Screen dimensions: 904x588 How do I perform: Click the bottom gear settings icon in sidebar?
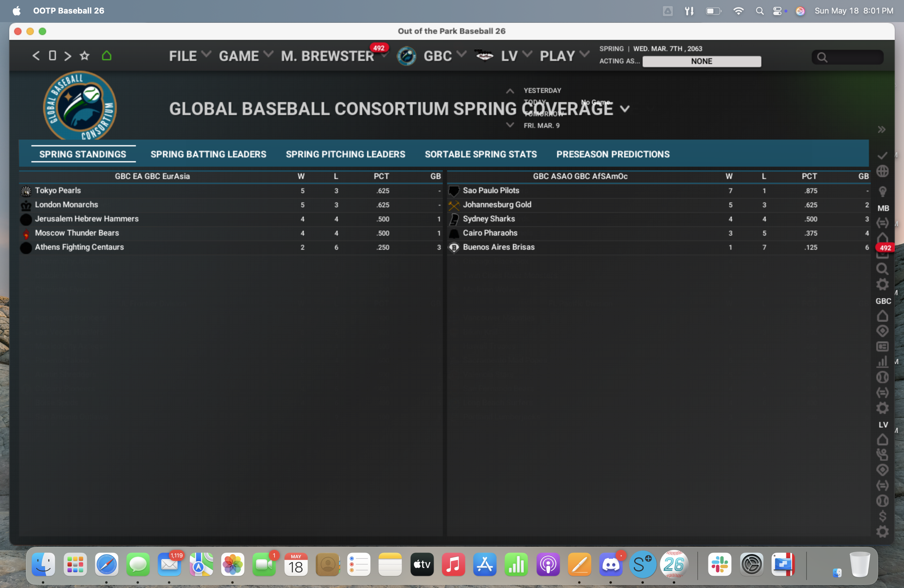[882, 531]
